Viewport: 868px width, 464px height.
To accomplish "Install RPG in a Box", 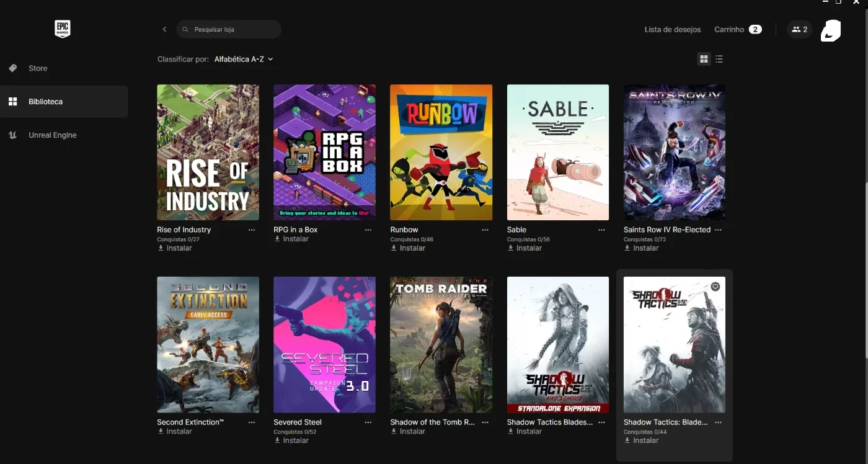I will coord(291,239).
